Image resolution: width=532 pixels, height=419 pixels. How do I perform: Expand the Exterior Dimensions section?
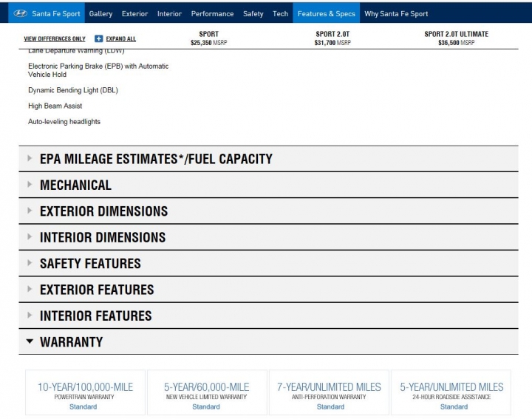tap(268, 211)
